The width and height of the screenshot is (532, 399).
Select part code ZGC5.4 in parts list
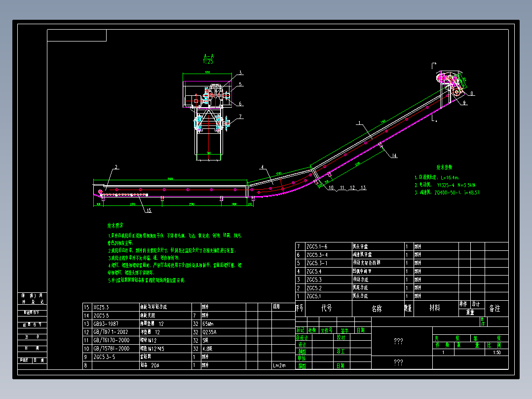point(314,271)
